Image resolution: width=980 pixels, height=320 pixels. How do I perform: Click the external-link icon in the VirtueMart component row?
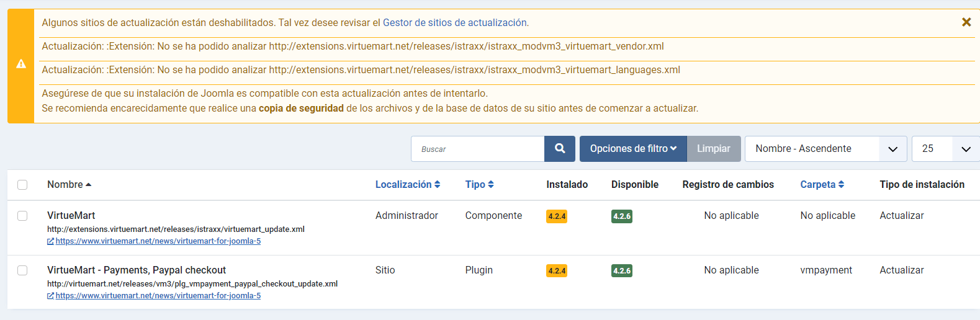coord(51,241)
